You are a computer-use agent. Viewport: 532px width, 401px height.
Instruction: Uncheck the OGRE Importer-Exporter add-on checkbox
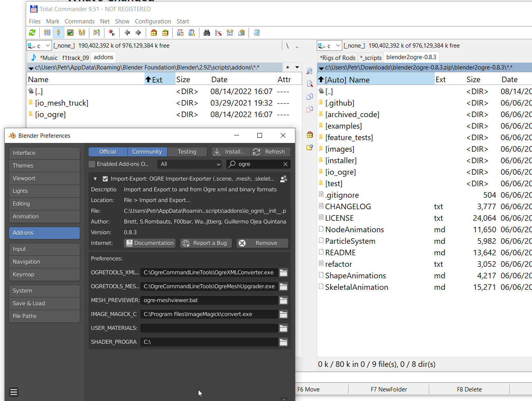coord(105,179)
